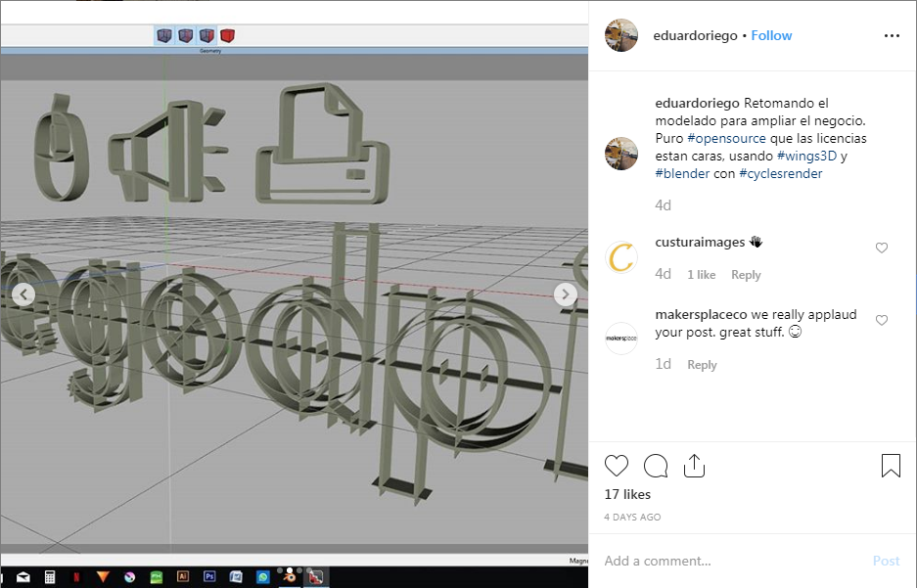Open the #wings3D hashtag
This screenshot has width=917, height=588.
click(806, 157)
